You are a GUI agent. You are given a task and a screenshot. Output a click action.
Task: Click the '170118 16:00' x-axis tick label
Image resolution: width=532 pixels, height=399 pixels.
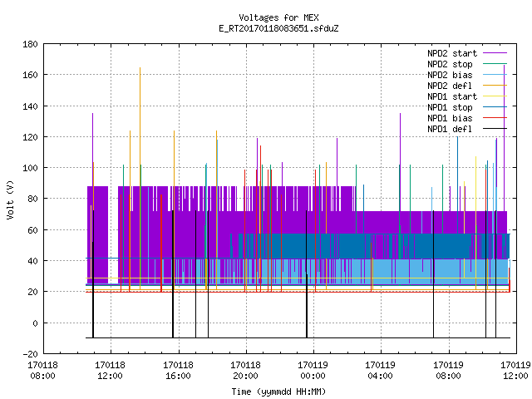point(178,370)
